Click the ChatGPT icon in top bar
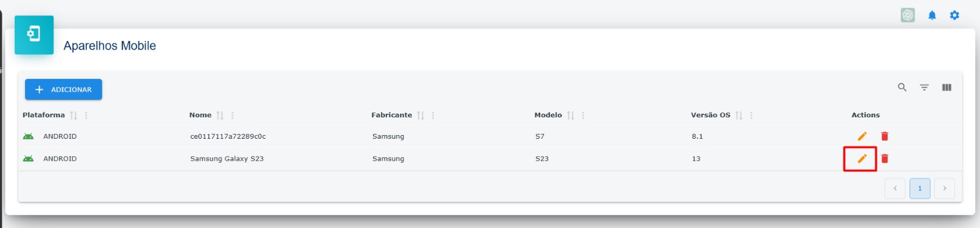The height and width of the screenshot is (228, 980). pyautogui.click(x=908, y=15)
